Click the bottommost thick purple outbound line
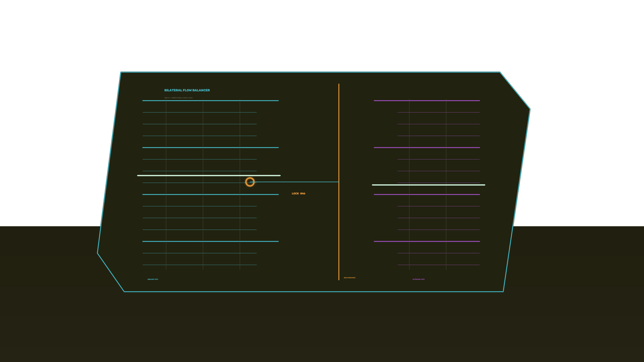644x362 pixels. point(427,241)
